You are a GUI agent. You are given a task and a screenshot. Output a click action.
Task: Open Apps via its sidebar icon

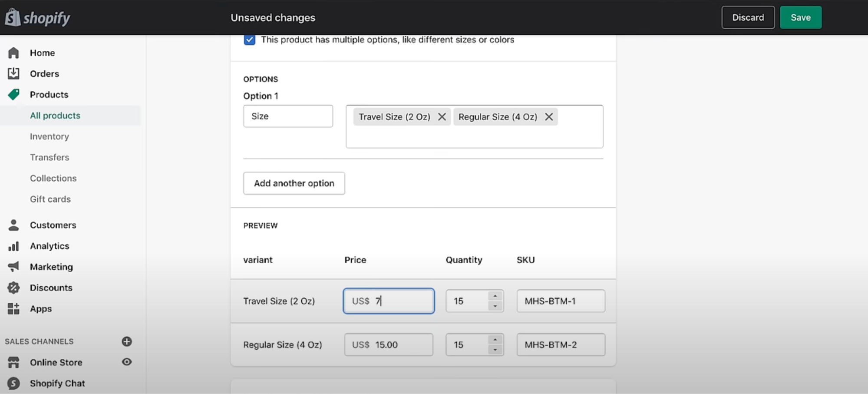(x=13, y=308)
